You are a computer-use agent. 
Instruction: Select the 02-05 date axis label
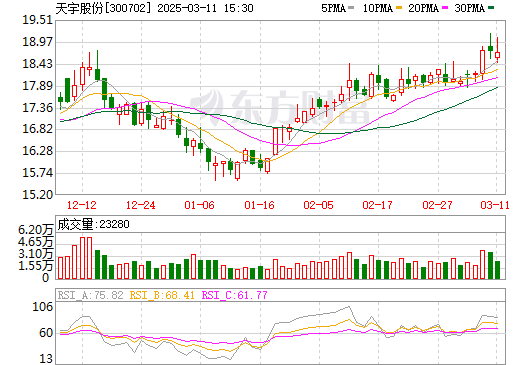tap(318, 205)
